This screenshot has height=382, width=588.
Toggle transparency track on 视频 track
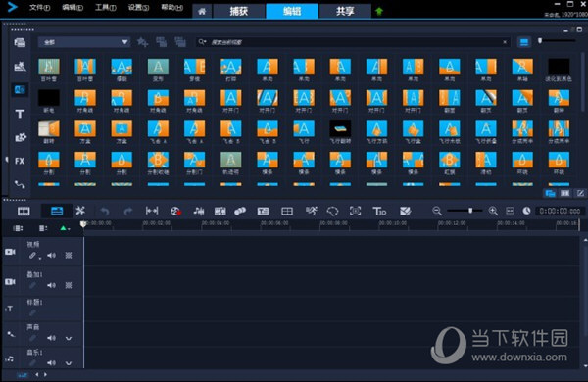click(69, 256)
